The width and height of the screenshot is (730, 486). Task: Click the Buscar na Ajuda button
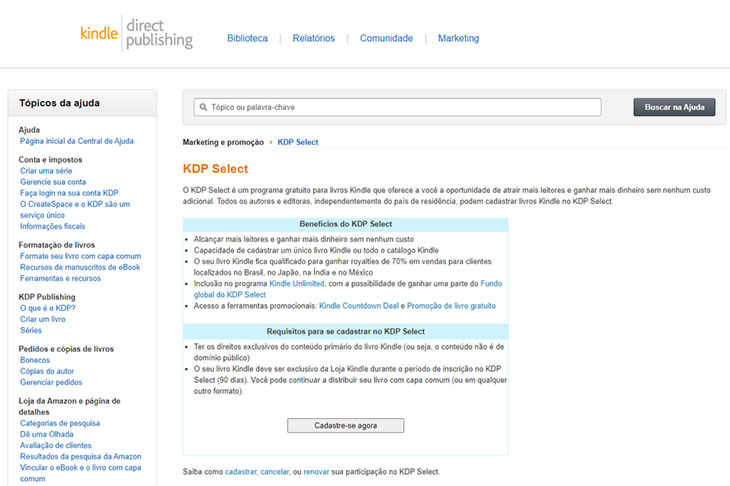(x=674, y=107)
